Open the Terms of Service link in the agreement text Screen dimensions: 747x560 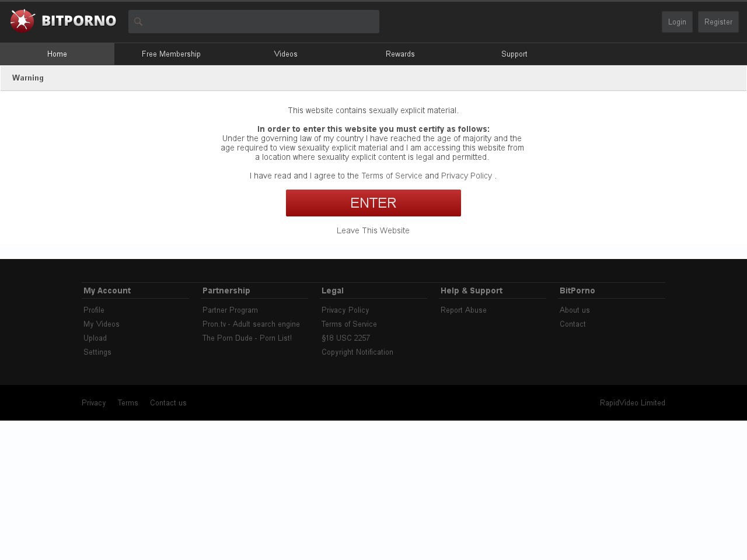[x=392, y=176]
